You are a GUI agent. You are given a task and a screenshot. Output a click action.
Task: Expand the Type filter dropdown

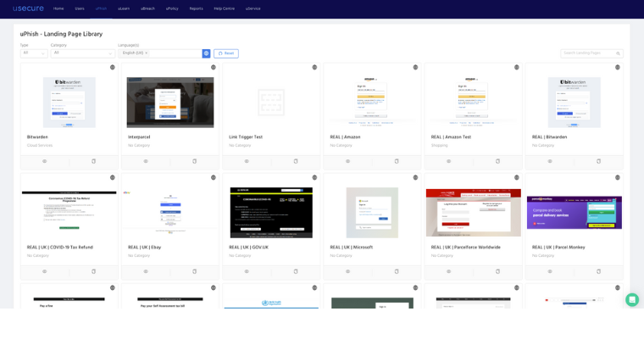click(x=34, y=53)
